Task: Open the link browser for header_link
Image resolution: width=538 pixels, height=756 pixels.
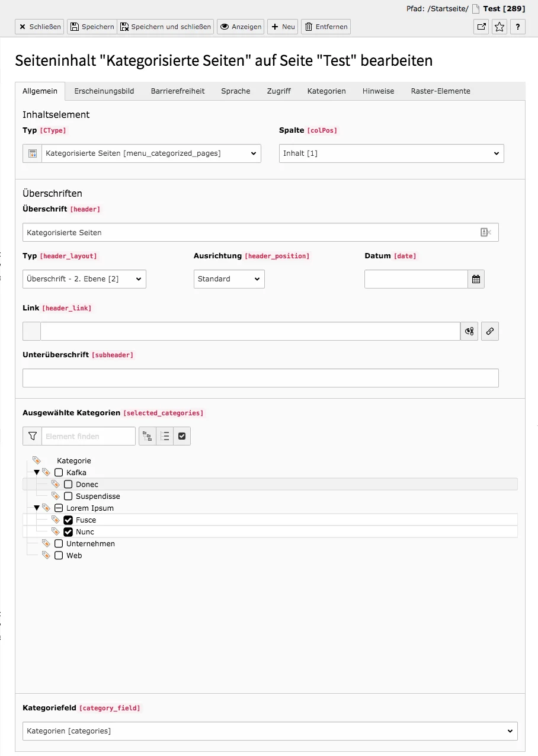Action: point(490,331)
